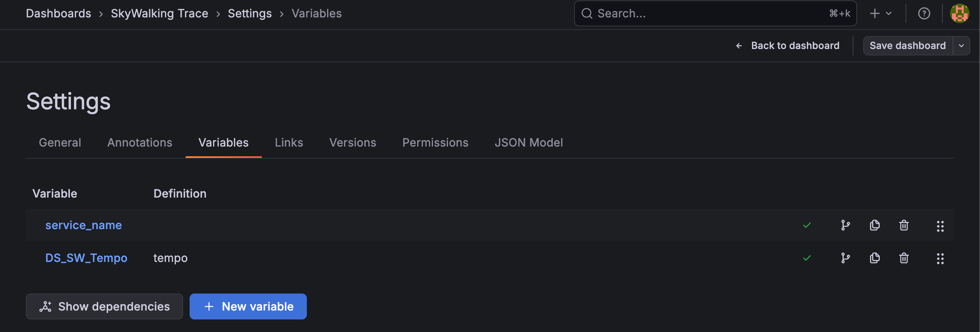Open the service_name variable link
The image size is (980, 332).
point(83,225)
